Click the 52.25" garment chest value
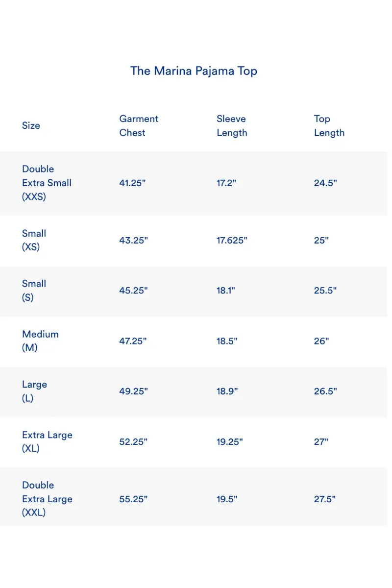Image resolution: width=392 pixels, height=588 pixels. (133, 441)
